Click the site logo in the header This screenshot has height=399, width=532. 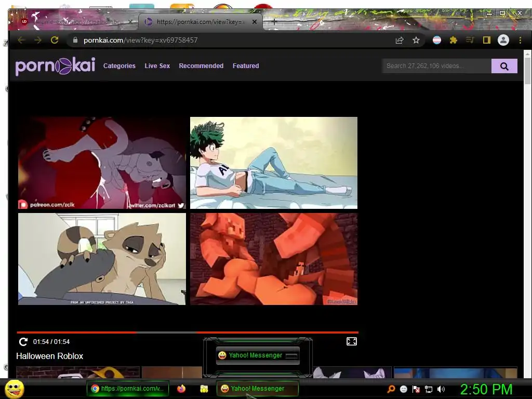pos(55,66)
